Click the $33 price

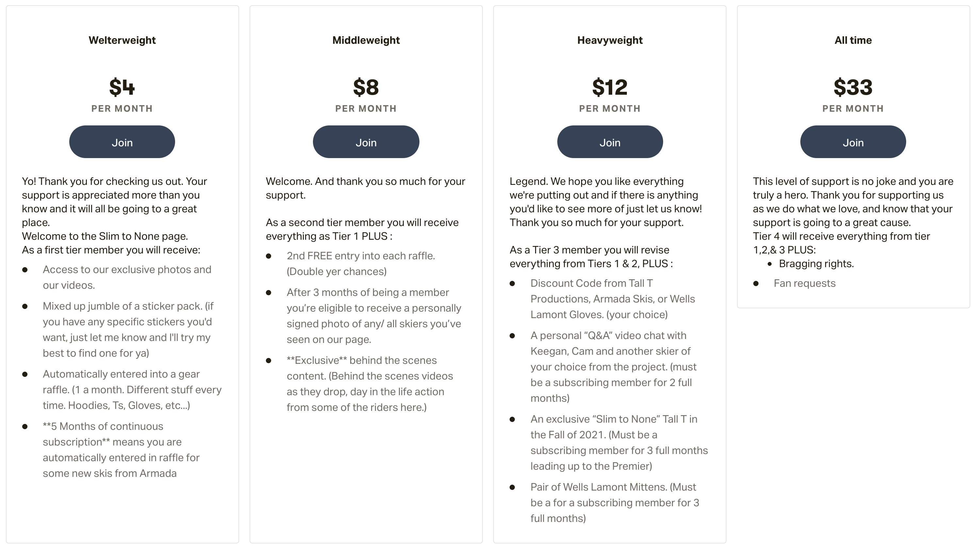coord(853,87)
